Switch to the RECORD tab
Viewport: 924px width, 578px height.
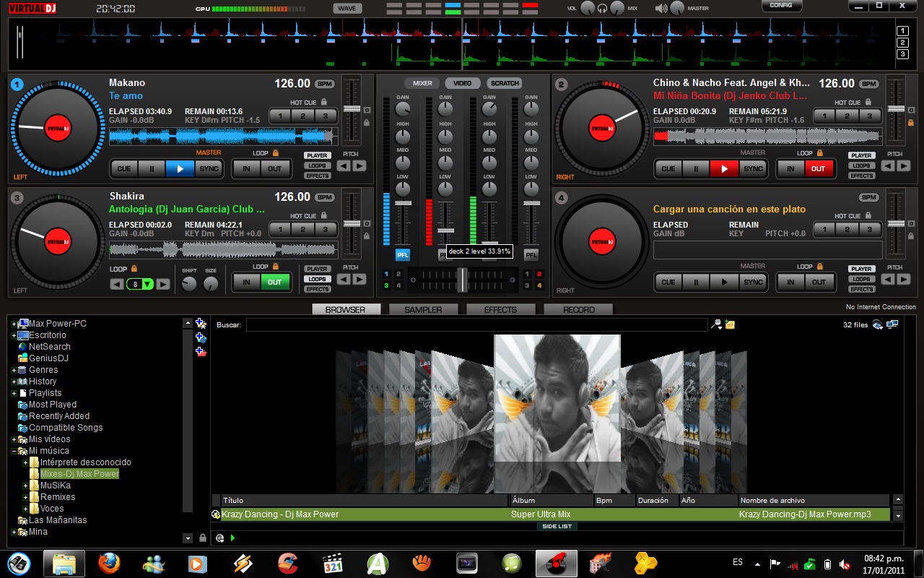click(578, 309)
